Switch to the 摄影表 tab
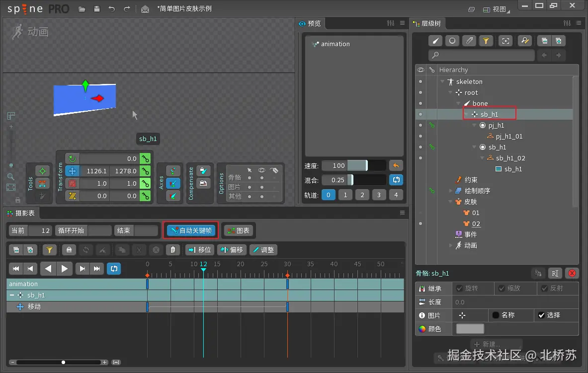The height and width of the screenshot is (373, 588). click(x=21, y=213)
